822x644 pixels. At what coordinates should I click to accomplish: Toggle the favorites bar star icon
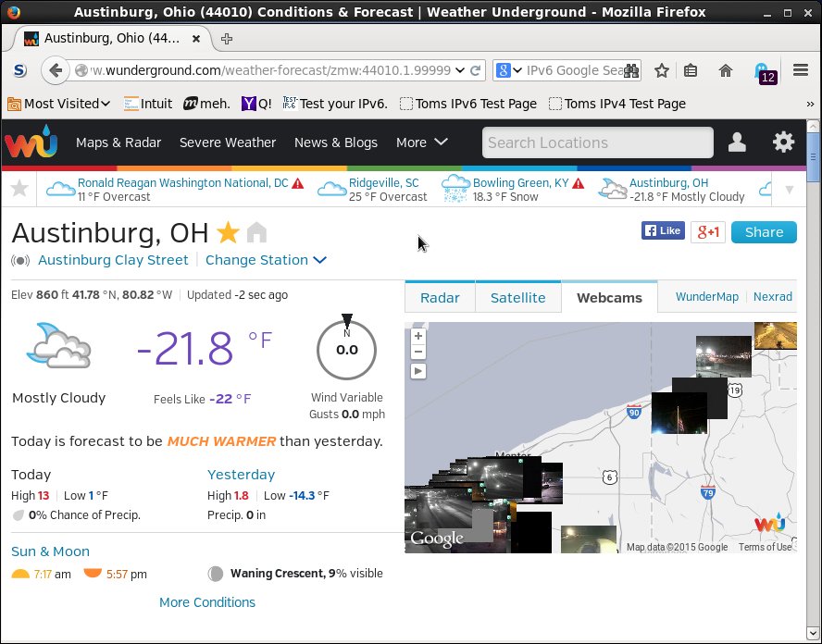(19, 190)
